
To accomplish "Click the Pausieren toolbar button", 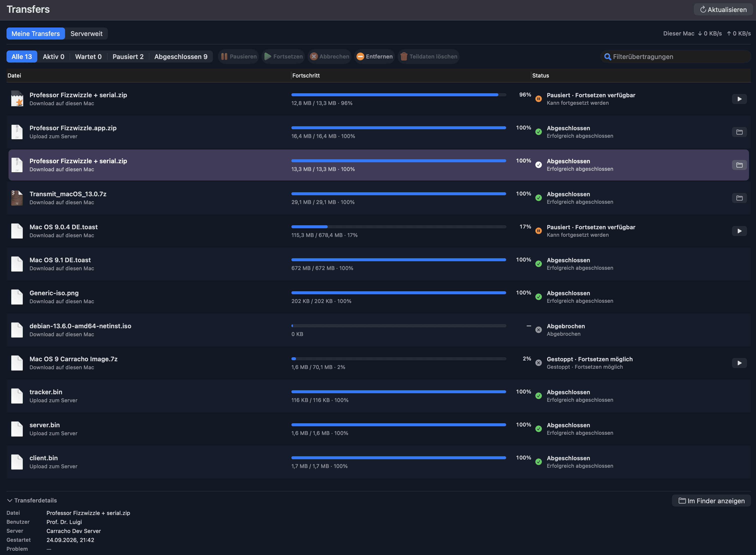I will tap(239, 56).
